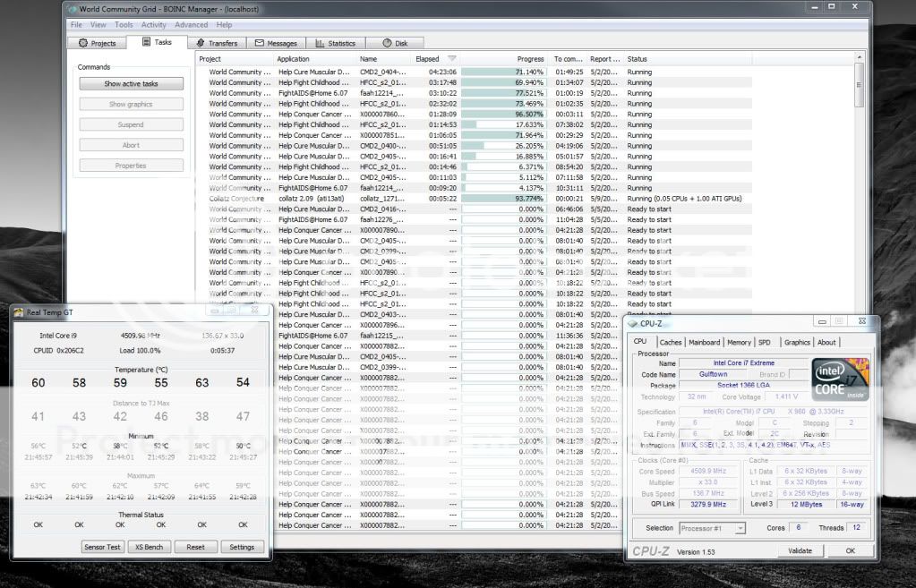916x588 pixels.
Task: Click the Disk tab pie icon
Action: tap(386, 43)
